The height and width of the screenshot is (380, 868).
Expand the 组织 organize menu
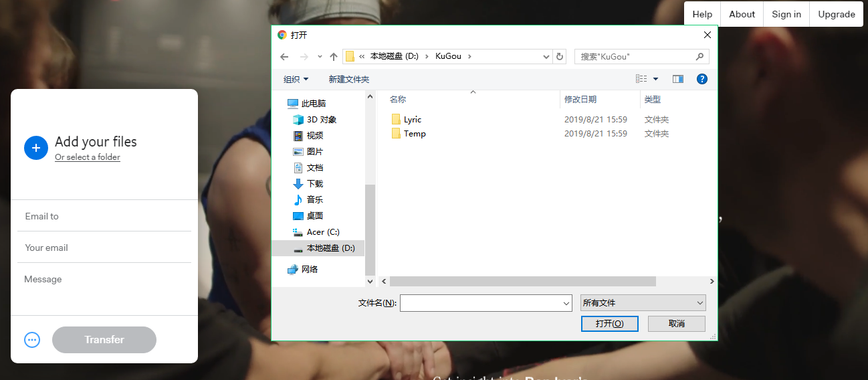pos(296,79)
